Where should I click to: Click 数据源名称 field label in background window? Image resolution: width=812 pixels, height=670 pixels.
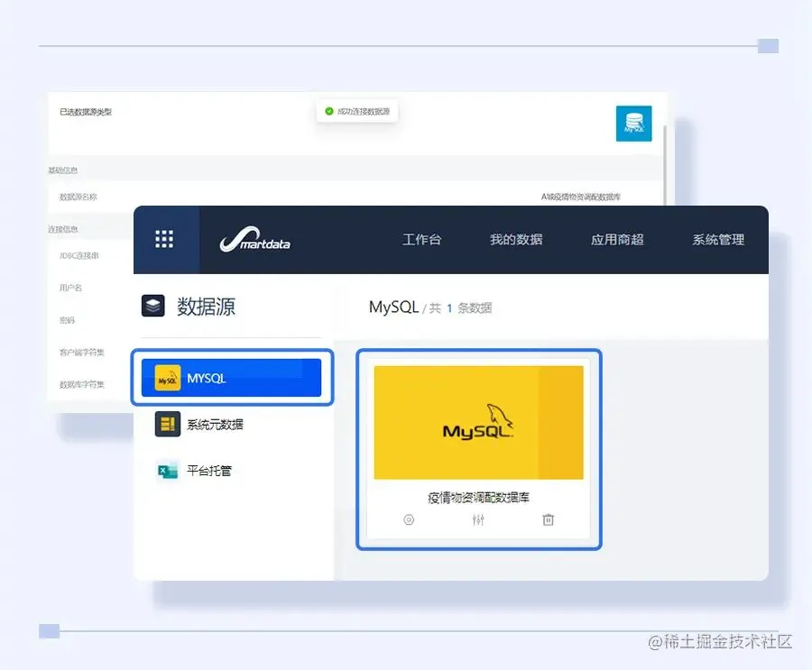78,197
